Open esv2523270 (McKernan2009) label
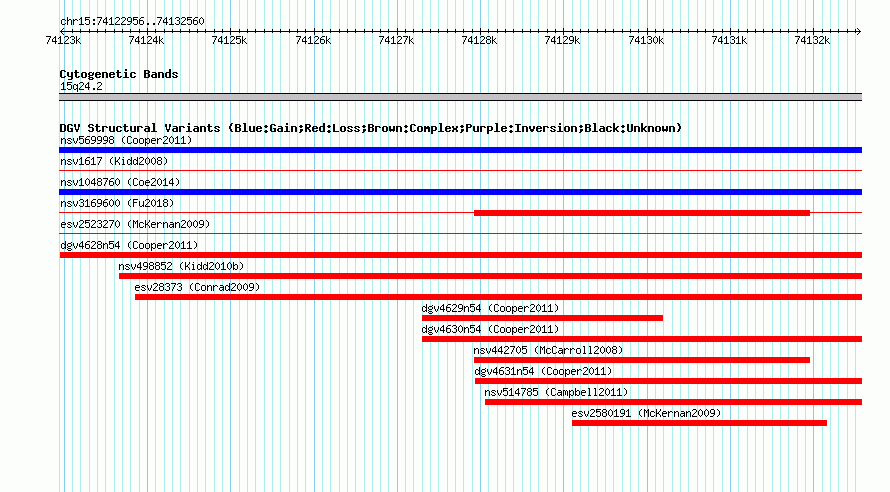 135,224
